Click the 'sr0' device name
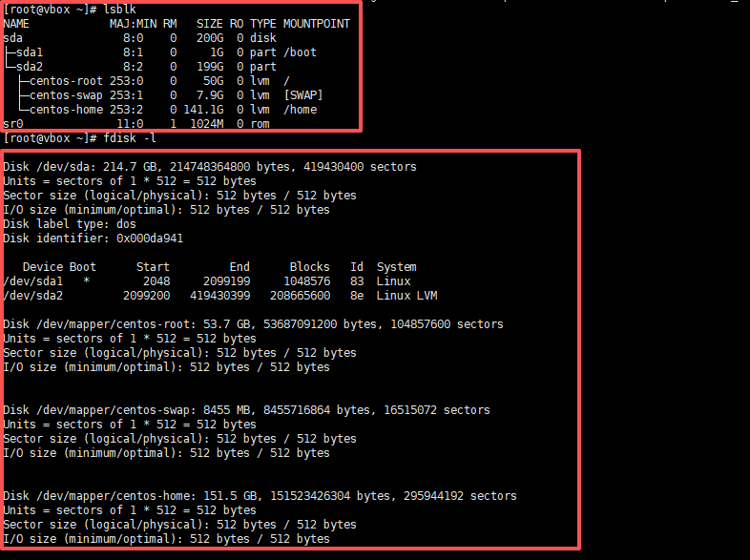This screenshot has height=560, width=750. (x=13, y=124)
